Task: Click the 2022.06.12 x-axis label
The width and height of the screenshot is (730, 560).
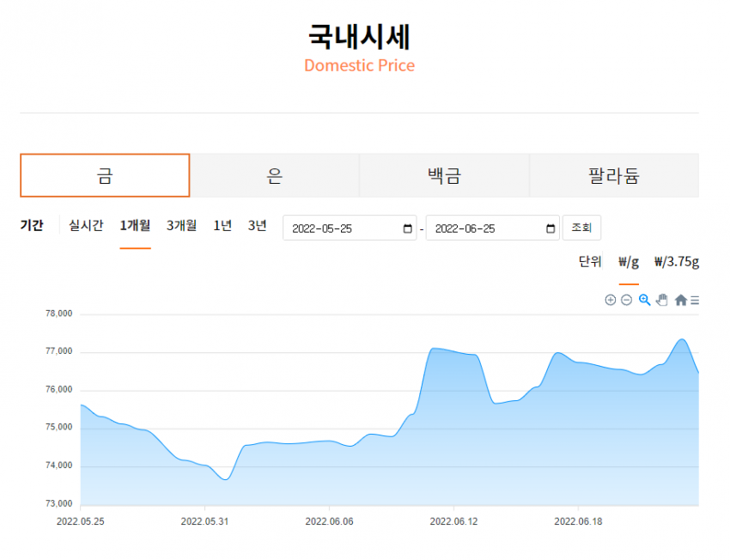Action: (454, 522)
